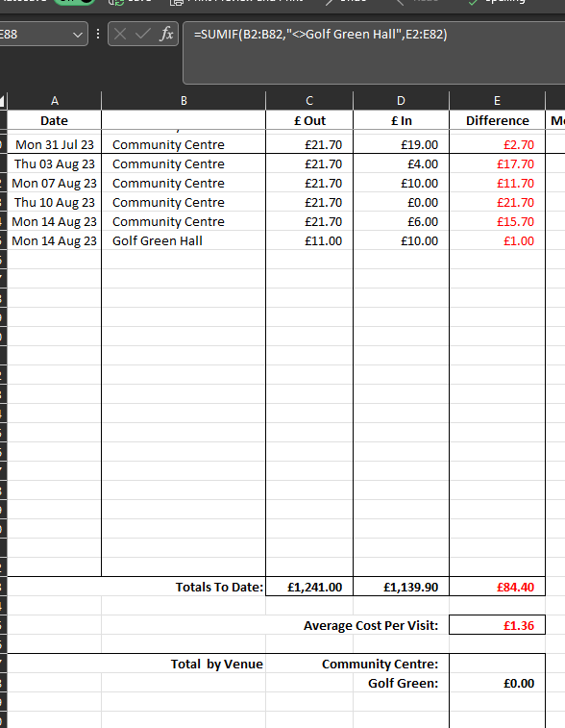The height and width of the screenshot is (728, 565).
Task: Select Community Centre cell in Thu 10 Aug row
Action: pyautogui.click(x=184, y=202)
